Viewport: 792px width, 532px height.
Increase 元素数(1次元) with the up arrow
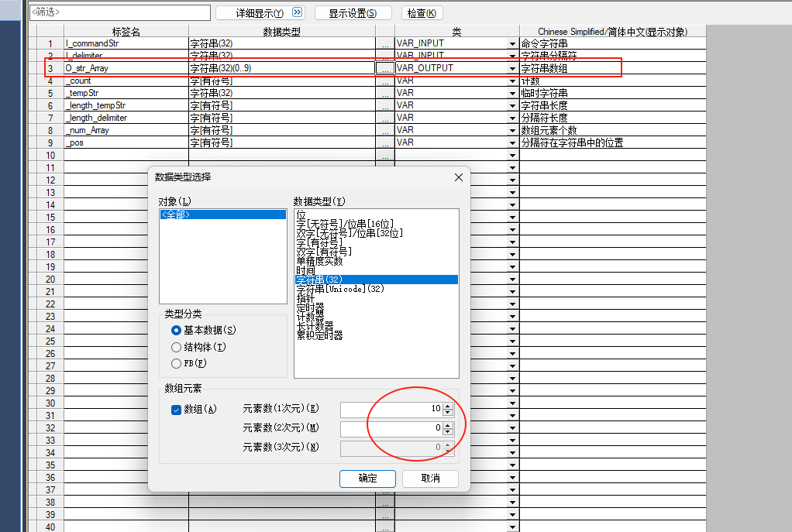click(448, 405)
